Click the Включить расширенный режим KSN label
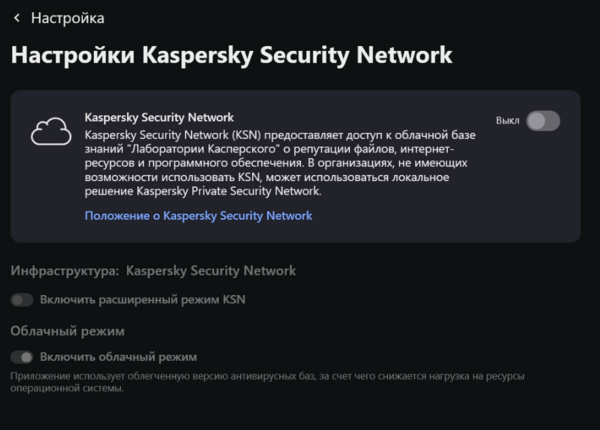 click(142, 299)
